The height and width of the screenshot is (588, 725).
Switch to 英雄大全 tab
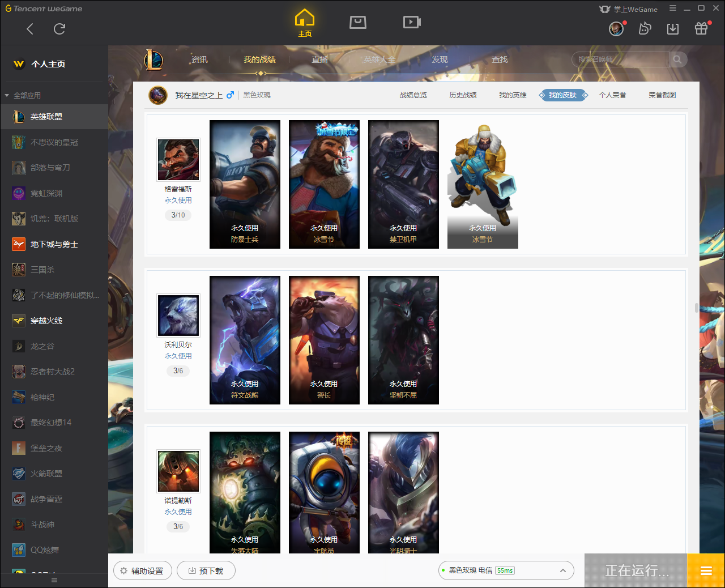(x=379, y=59)
